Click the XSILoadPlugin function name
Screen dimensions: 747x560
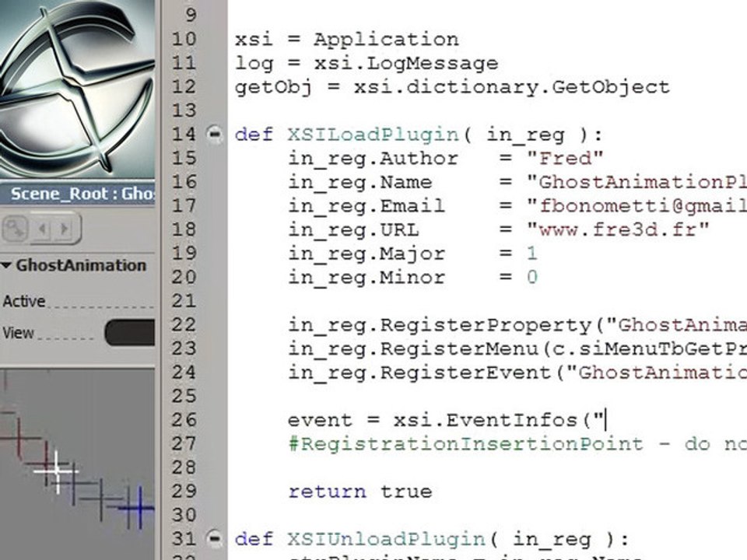click(x=373, y=135)
